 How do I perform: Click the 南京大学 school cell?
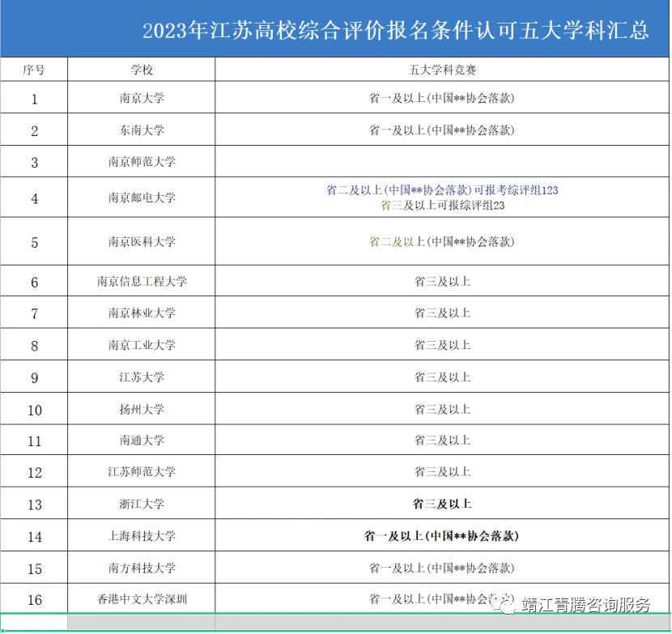click(x=142, y=98)
